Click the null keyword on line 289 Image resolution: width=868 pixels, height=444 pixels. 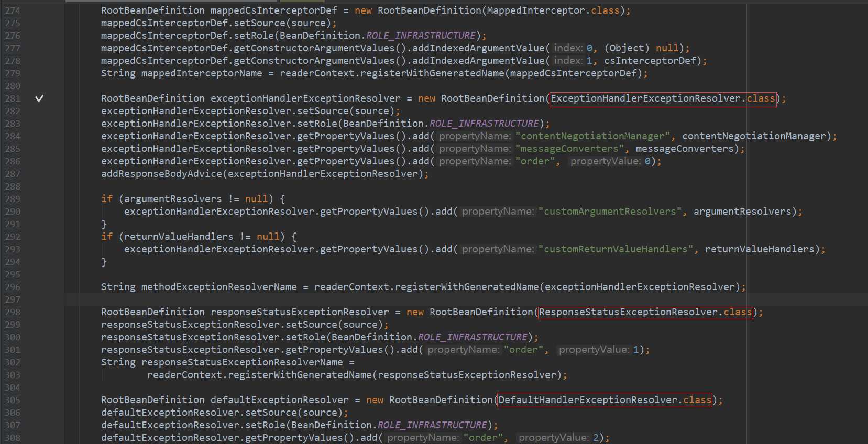pos(257,199)
